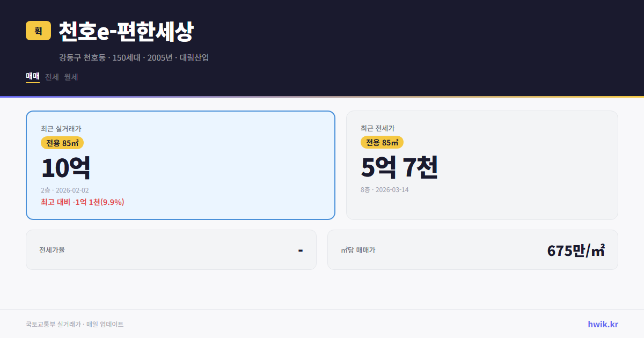The width and height of the screenshot is (644, 338).
Task: Switch to the 전세 tab
Action: click(x=52, y=77)
